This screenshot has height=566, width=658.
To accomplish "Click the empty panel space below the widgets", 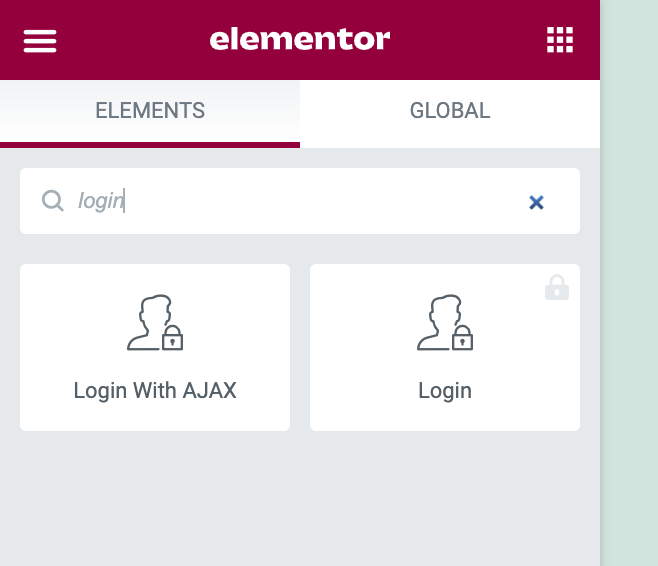I will click(300, 498).
